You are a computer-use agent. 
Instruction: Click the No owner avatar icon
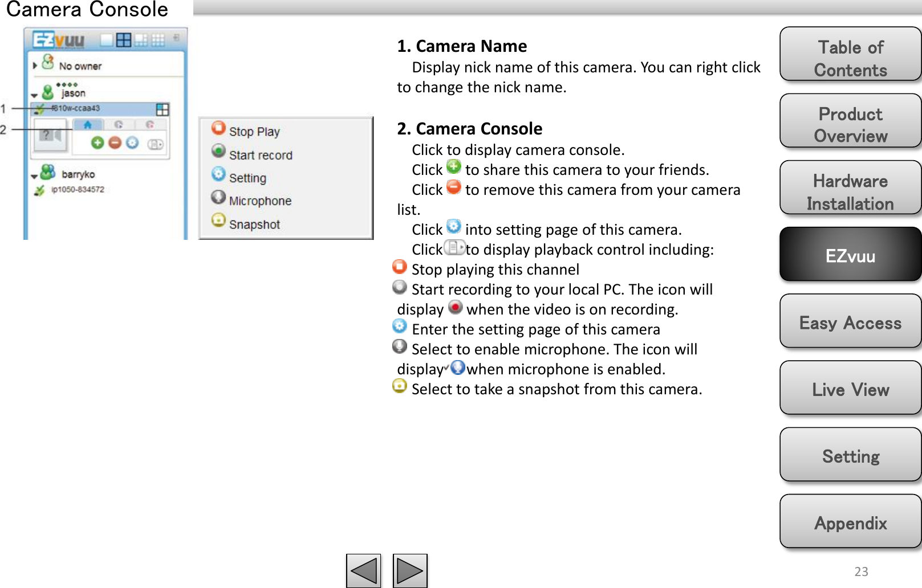click(48, 62)
